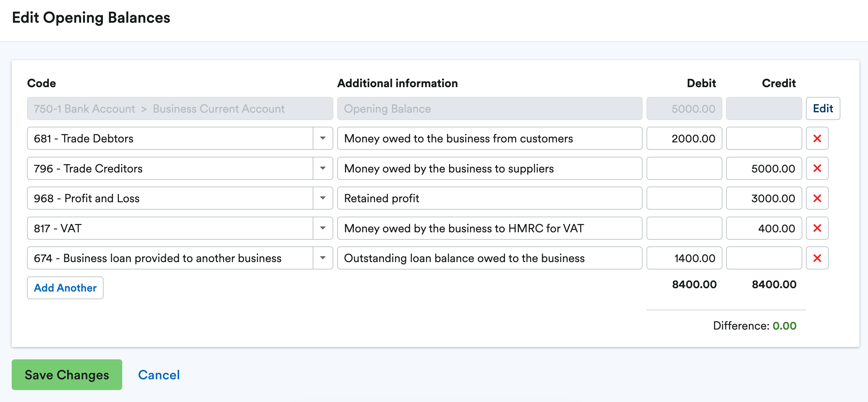Click the credit amount field showing 400.00
This screenshot has height=402, width=868.
tap(764, 228)
